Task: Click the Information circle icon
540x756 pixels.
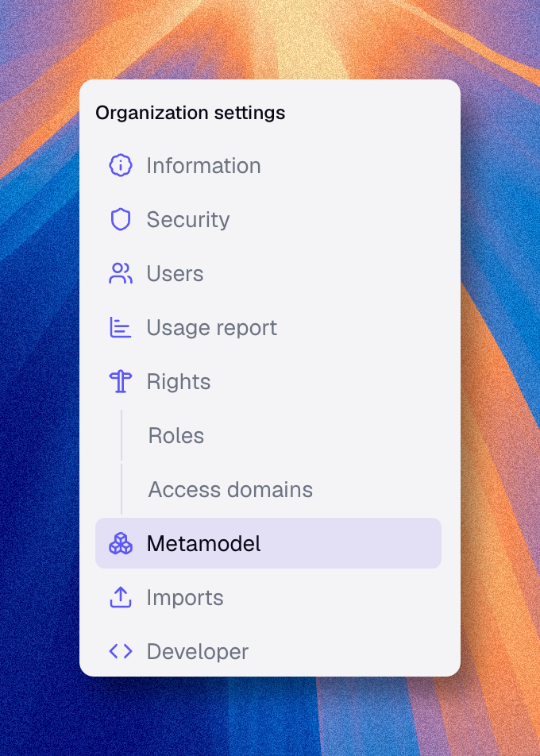Action: click(x=120, y=165)
